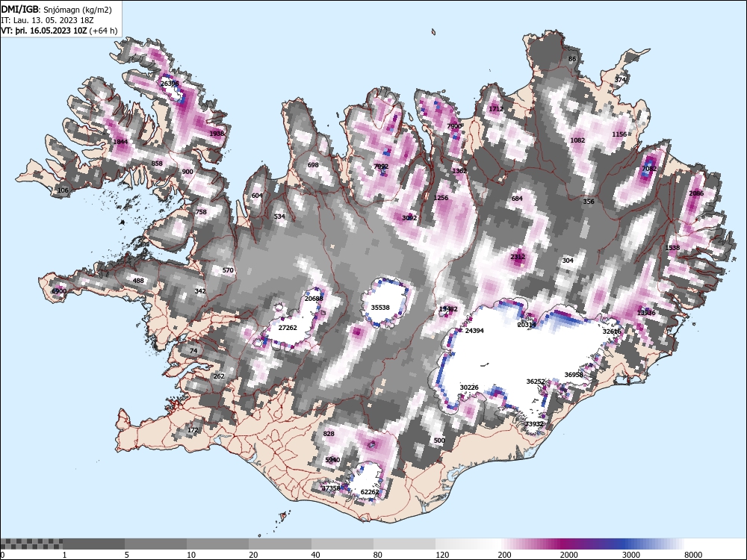Image resolution: width=747 pixels, height=560 pixels.
Task: Click the map value '36252'
Action: pos(536,382)
